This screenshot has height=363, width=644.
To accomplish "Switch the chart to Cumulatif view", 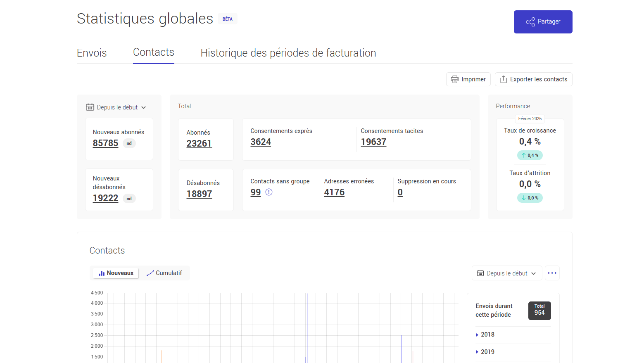I will tap(164, 273).
